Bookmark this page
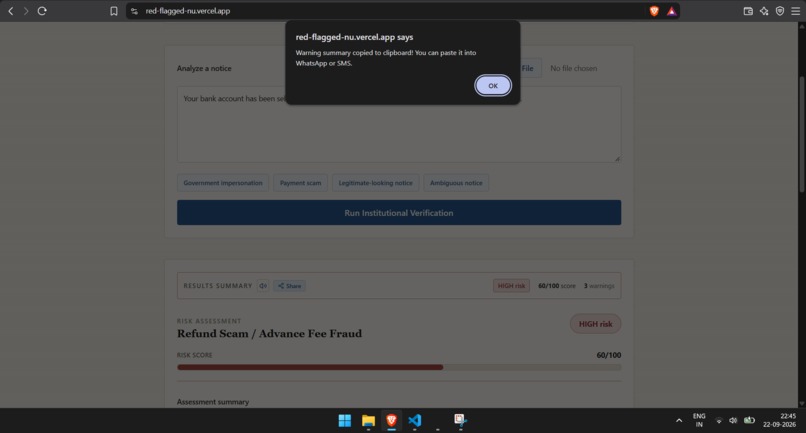Screen dimensions: 806x433 [114, 11]
